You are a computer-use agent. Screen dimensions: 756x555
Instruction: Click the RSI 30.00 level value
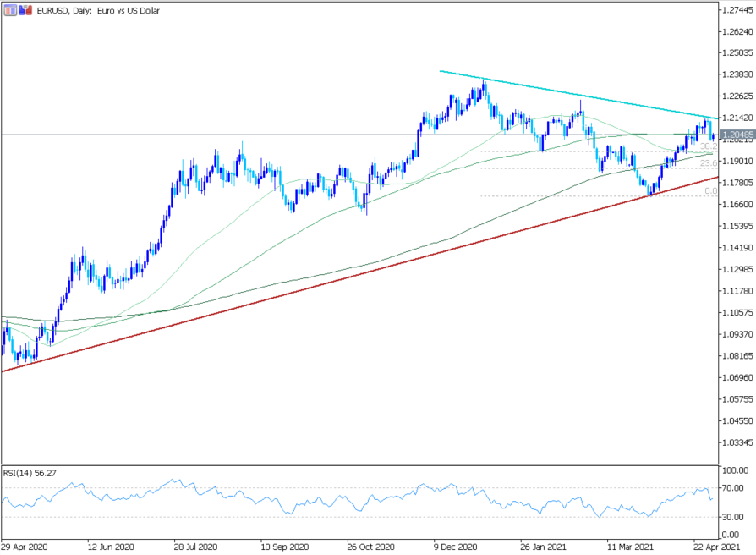click(733, 517)
